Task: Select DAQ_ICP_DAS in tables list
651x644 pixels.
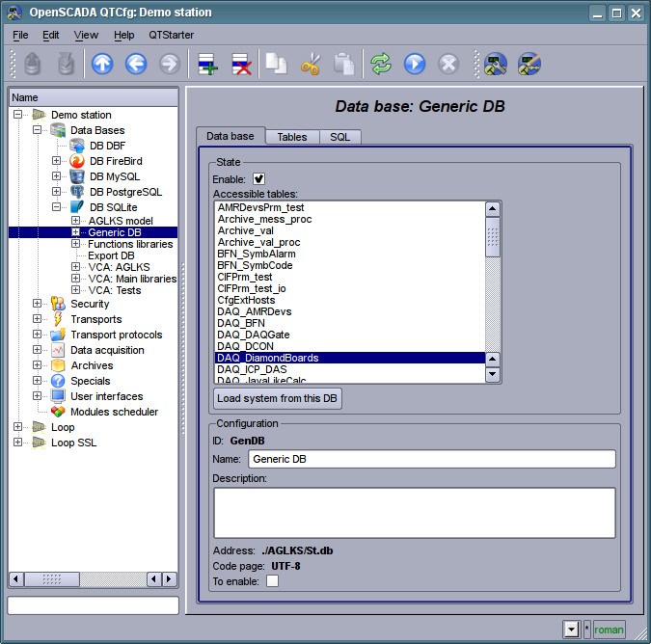Action: (349, 369)
